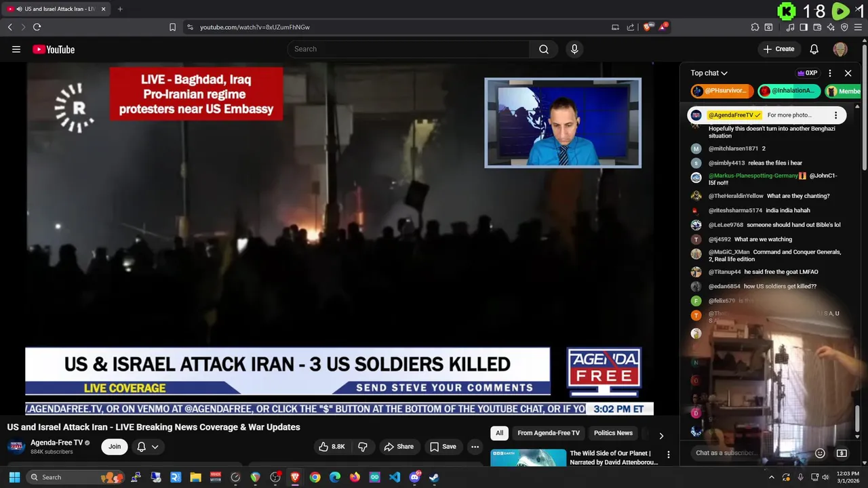Viewport: 868px width, 488px height.
Task: Click the share page icon in the address bar
Action: coord(631,27)
